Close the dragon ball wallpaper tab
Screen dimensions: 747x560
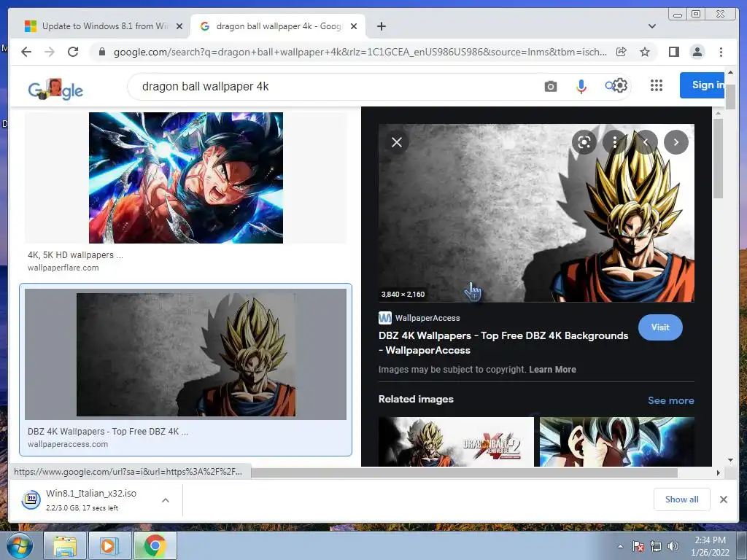click(354, 27)
